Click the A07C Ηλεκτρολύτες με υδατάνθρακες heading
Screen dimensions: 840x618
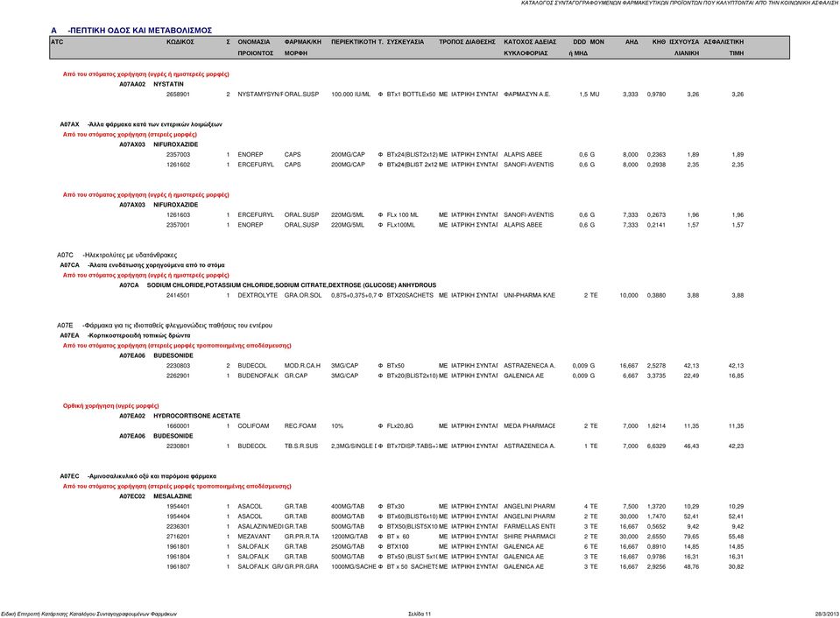click(116, 255)
